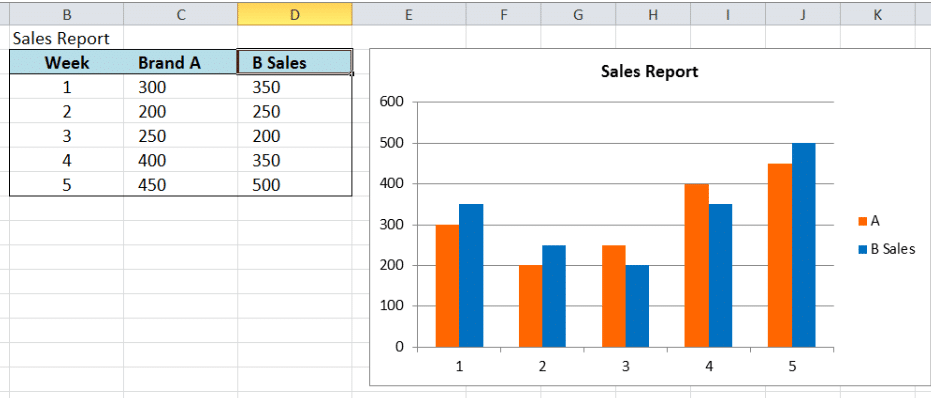Select column E header
This screenshot has width=936, height=398.
pyautogui.click(x=409, y=15)
